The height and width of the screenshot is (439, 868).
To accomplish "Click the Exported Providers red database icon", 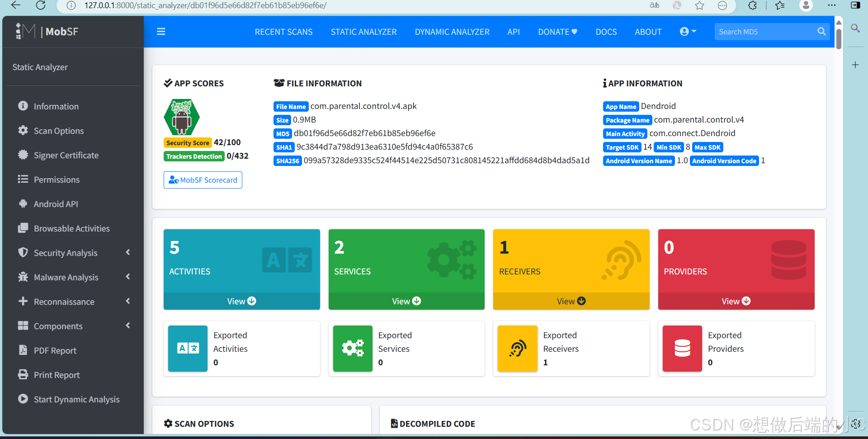I will (x=682, y=349).
